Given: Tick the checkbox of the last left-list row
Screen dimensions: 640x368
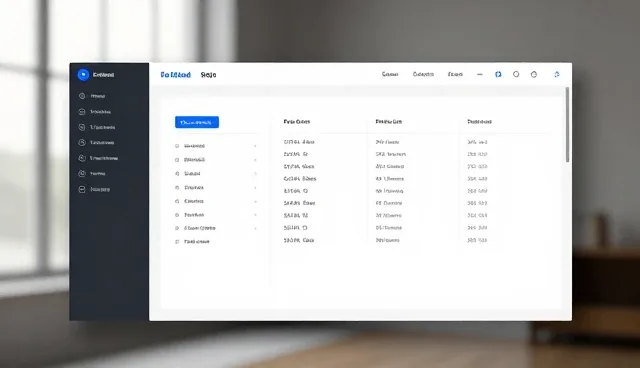Looking at the screenshot, I should click(x=177, y=242).
